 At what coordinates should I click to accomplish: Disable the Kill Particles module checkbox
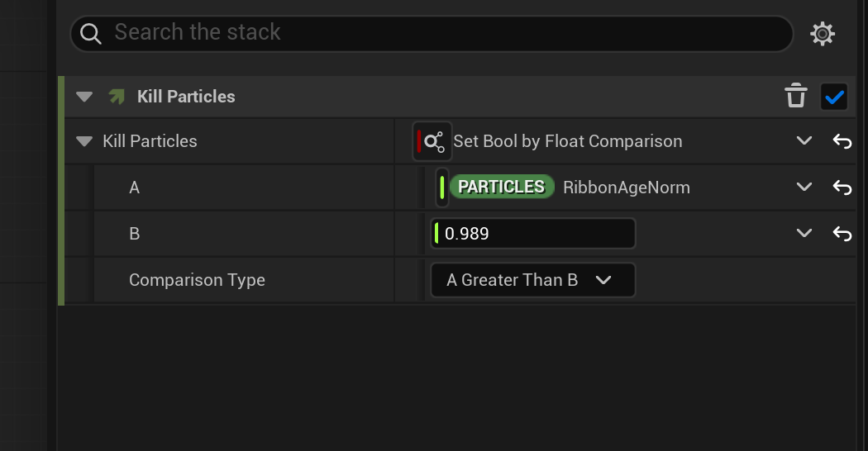pos(834,97)
